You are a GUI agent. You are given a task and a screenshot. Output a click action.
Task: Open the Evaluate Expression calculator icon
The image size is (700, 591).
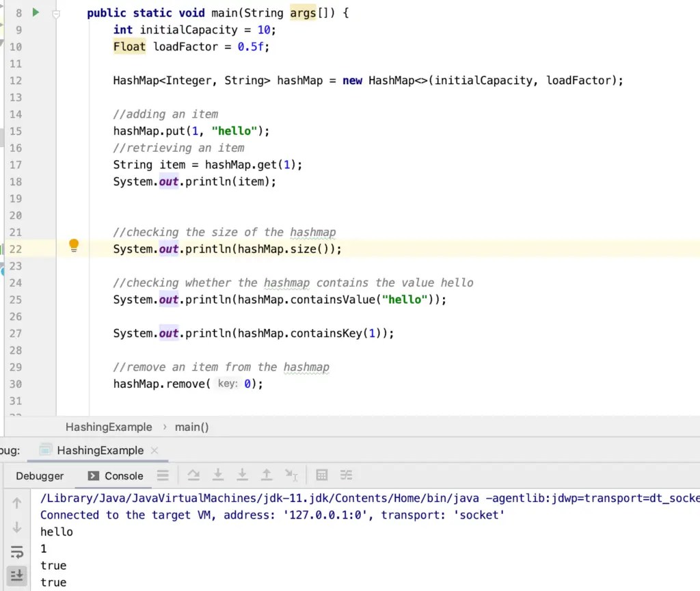[x=322, y=475]
